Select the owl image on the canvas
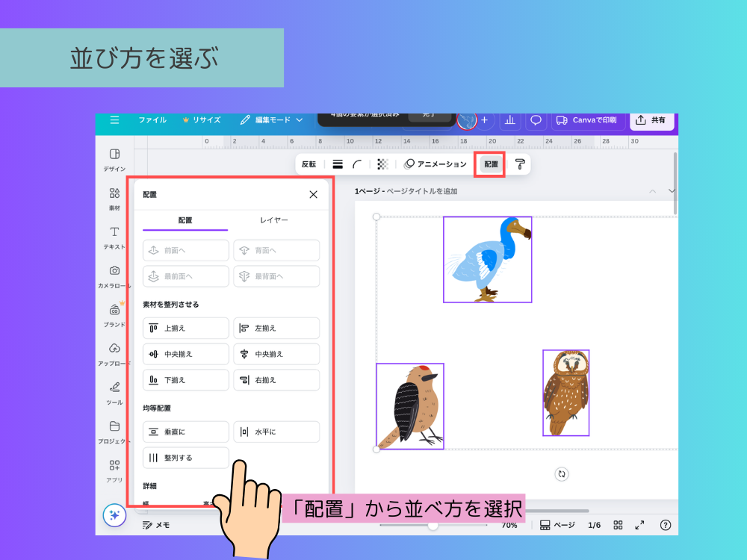This screenshot has height=560, width=747. point(565,392)
